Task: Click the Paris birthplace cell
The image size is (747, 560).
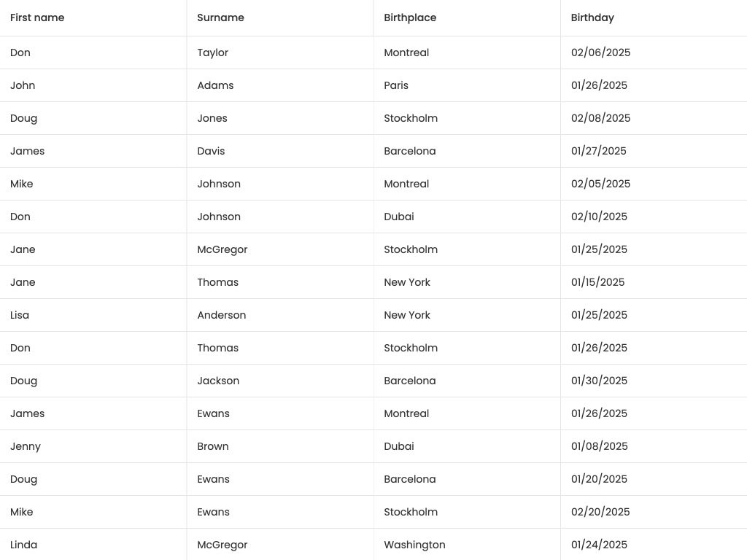Action: click(x=396, y=85)
